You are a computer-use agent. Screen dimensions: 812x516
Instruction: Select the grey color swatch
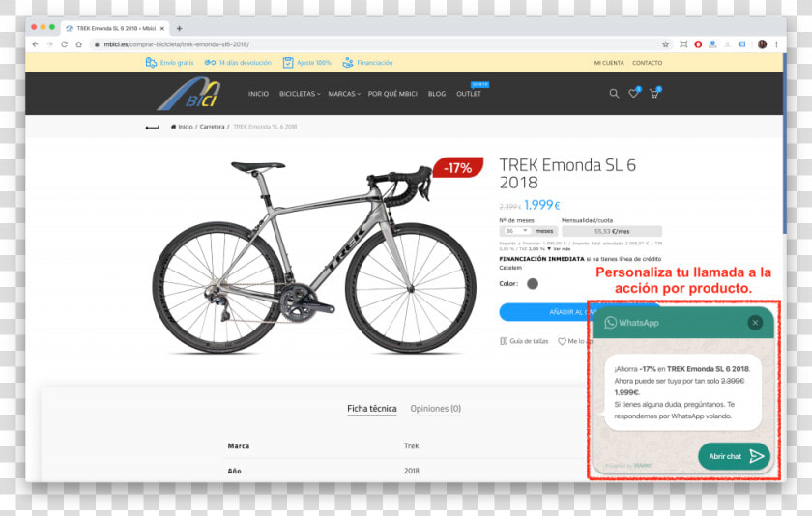pos(533,284)
